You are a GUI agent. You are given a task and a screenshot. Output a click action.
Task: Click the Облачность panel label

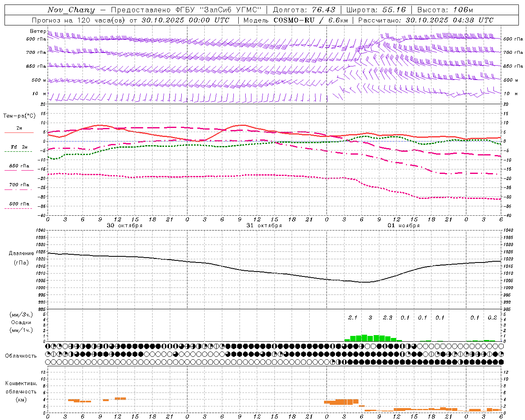pos(21,356)
